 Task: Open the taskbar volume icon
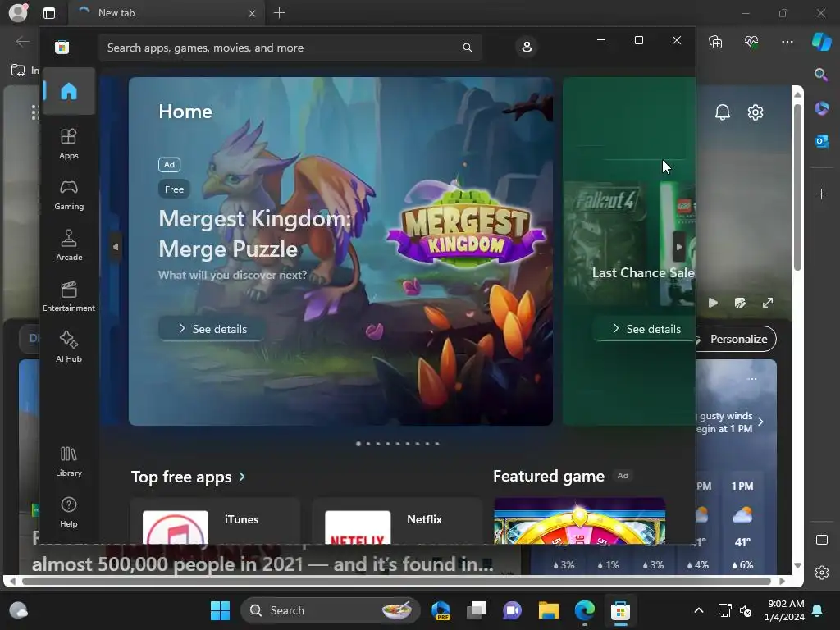(745, 610)
